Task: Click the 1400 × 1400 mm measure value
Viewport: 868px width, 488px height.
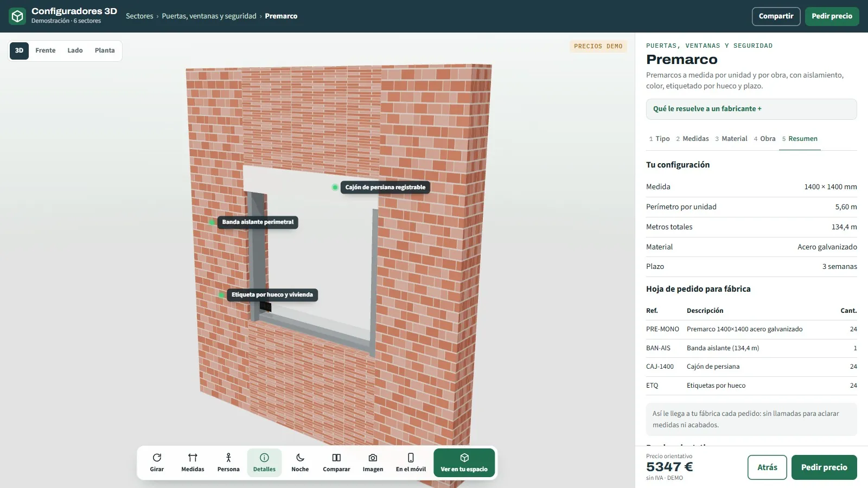Action: (831, 187)
